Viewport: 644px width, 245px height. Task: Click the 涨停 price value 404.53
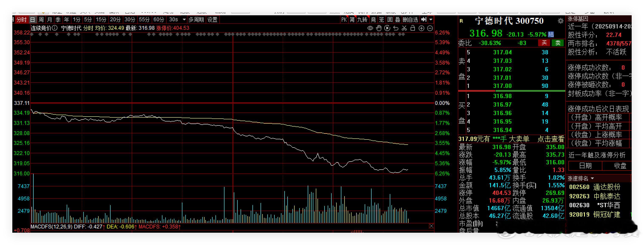[x=502, y=193]
